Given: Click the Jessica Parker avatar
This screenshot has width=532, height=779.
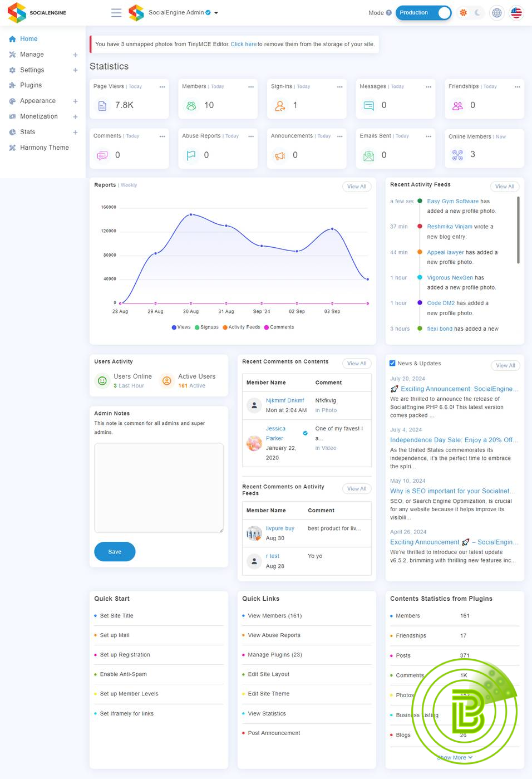Looking at the screenshot, I should click(254, 443).
